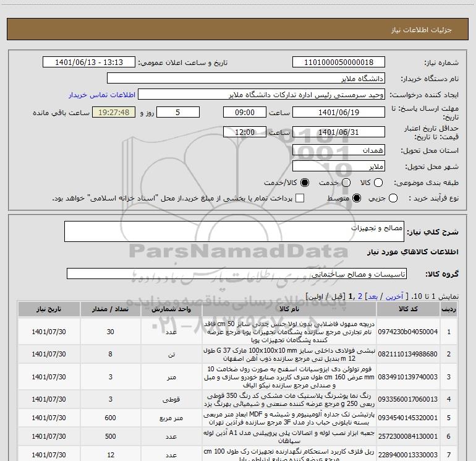Click the شماره نیاز field 1101000050000018

coord(339,62)
